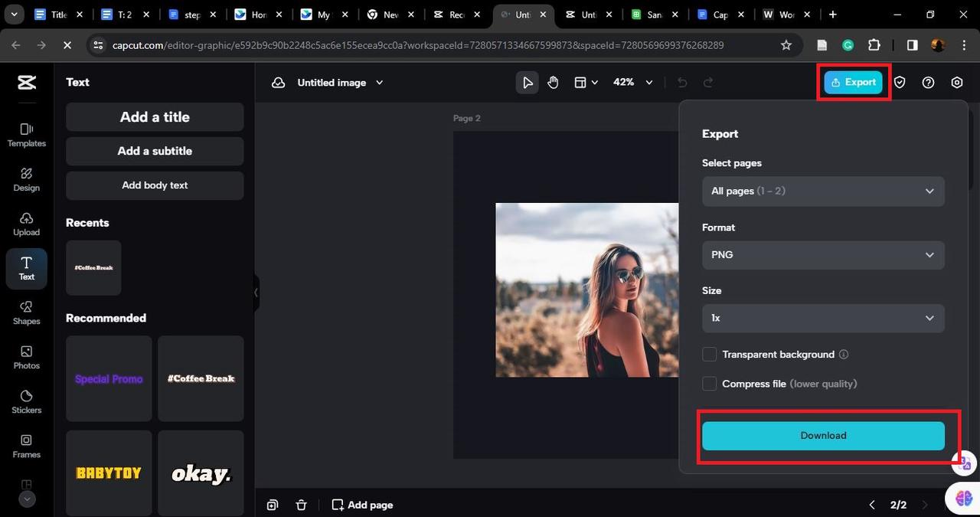Viewport: 980px width, 517px height.
Task: Select the hand pan tool
Action: click(553, 83)
